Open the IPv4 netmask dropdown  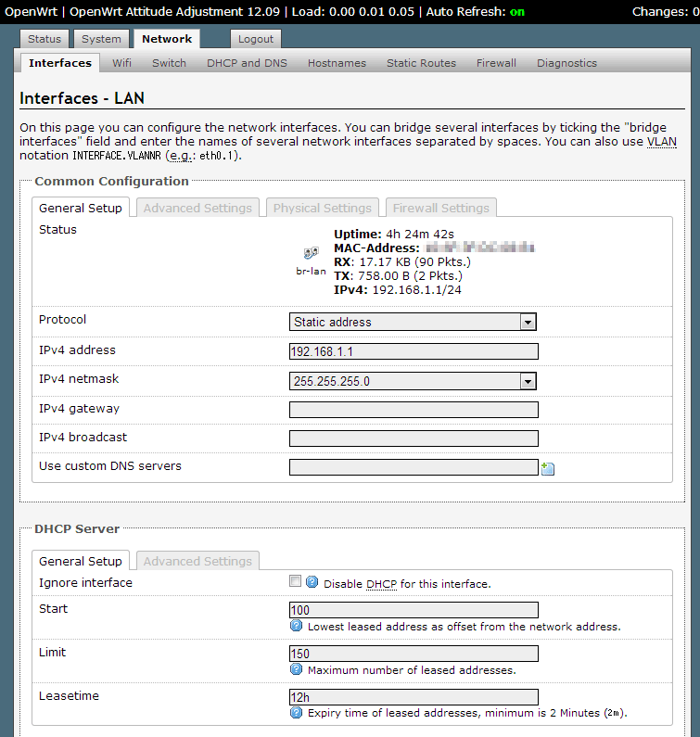[413, 381]
